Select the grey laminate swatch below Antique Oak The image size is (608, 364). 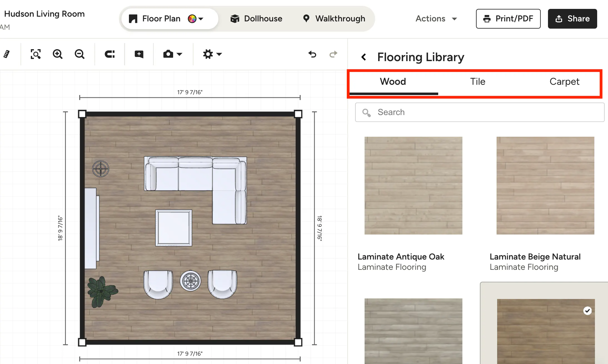tap(413, 331)
